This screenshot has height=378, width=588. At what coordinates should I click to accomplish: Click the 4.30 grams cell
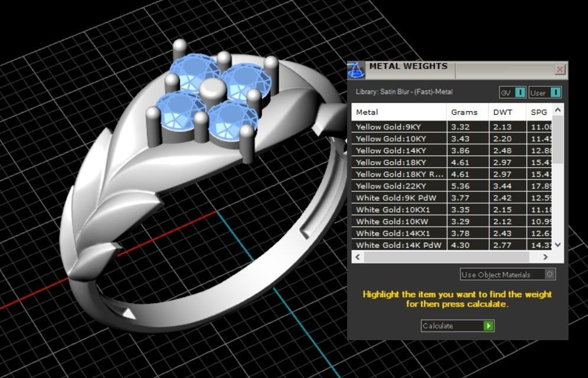(468, 245)
